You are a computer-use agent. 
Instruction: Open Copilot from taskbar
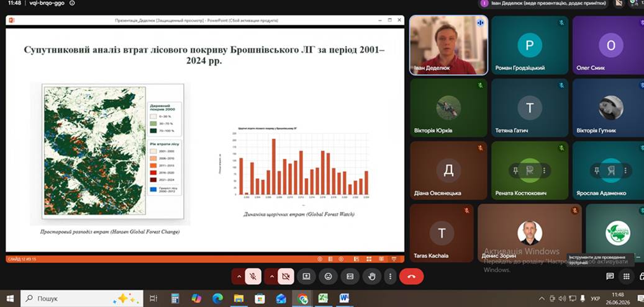(x=196, y=298)
